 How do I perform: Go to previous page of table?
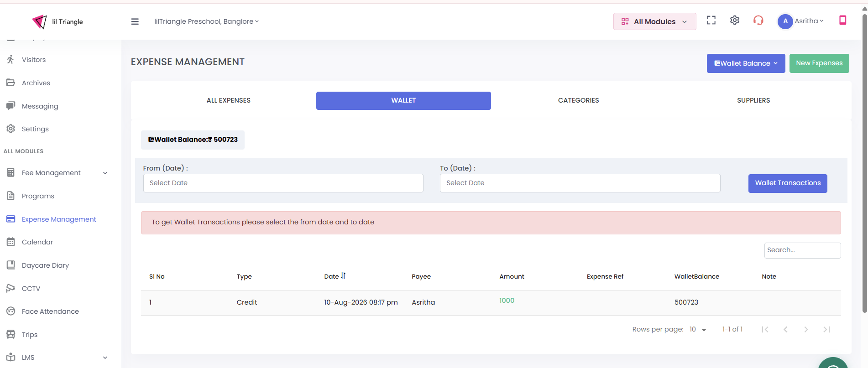tap(785, 329)
